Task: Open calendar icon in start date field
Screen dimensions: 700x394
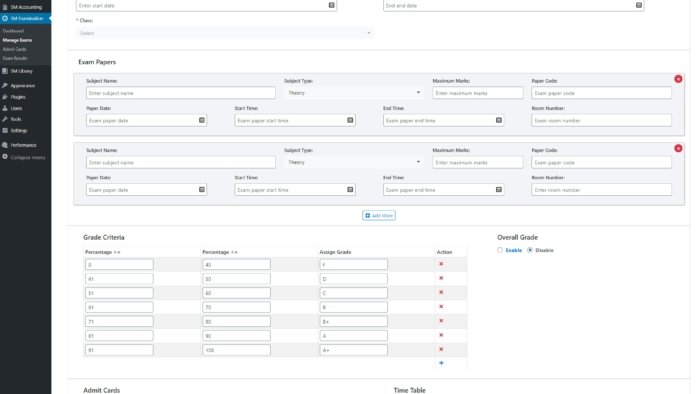Action: pyautogui.click(x=331, y=5)
